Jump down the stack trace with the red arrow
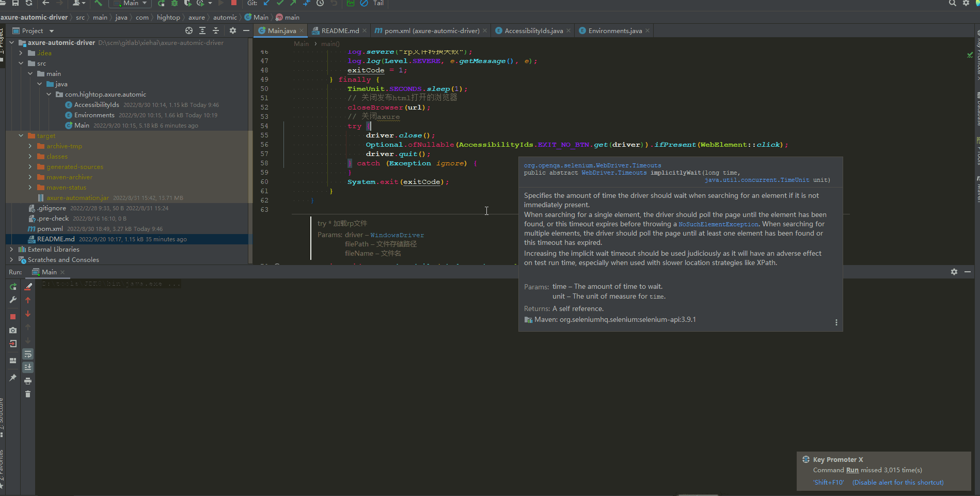The height and width of the screenshot is (496, 980). pos(28,314)
